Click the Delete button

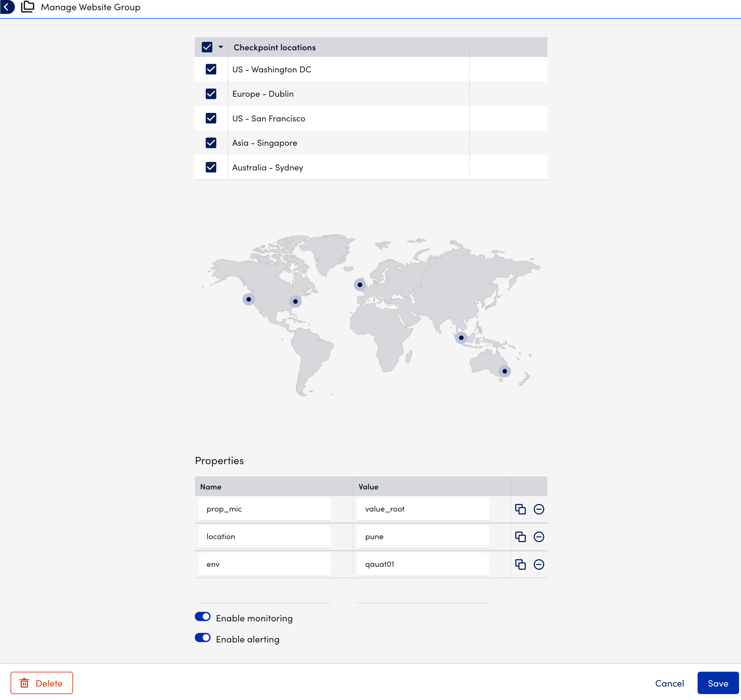(x=41, y=683)
